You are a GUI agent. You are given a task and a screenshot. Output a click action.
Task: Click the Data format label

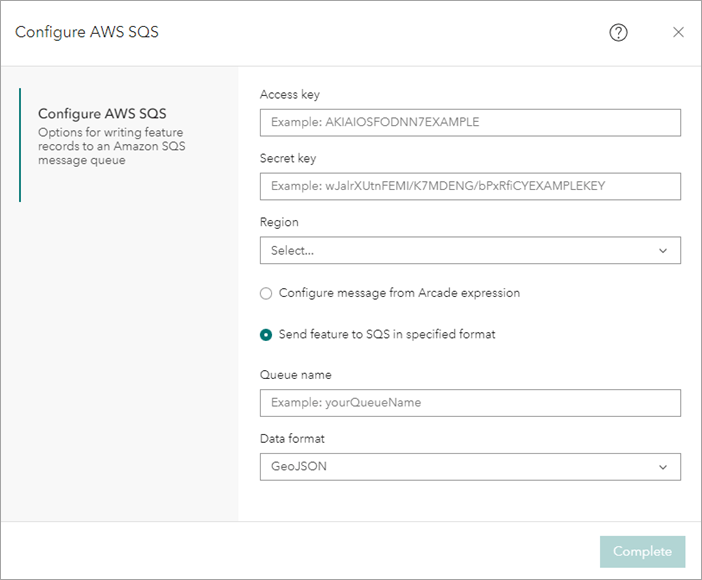[x=292, y=438]
